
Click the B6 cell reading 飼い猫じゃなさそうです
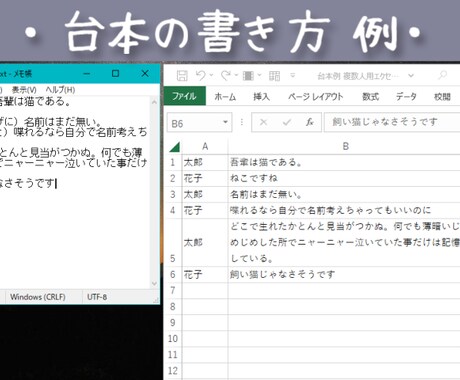point(344,274)
